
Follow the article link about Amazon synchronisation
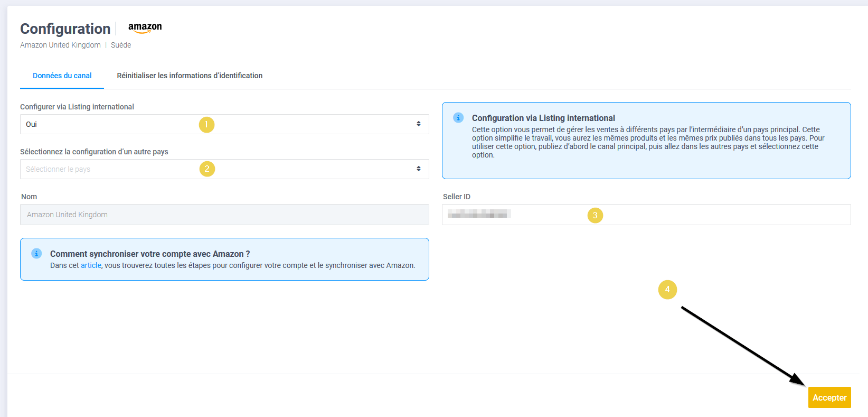(x=91, y=265)
